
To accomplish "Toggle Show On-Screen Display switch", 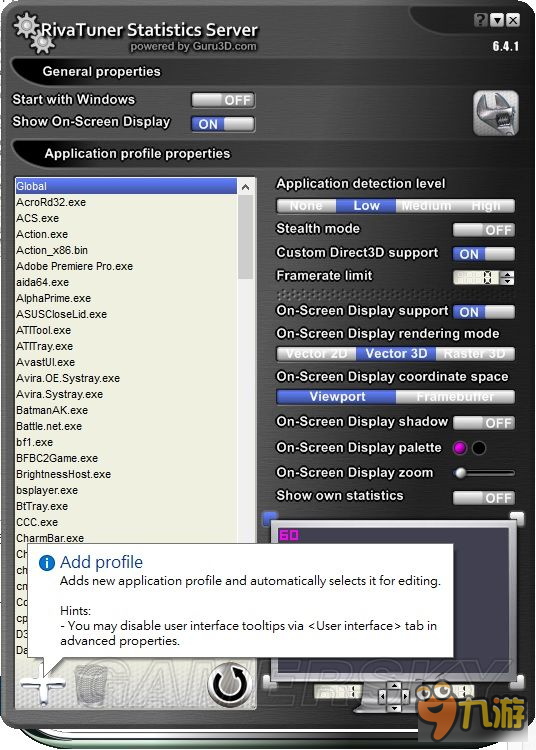I will pyautogui.click(x=223, y=124).
